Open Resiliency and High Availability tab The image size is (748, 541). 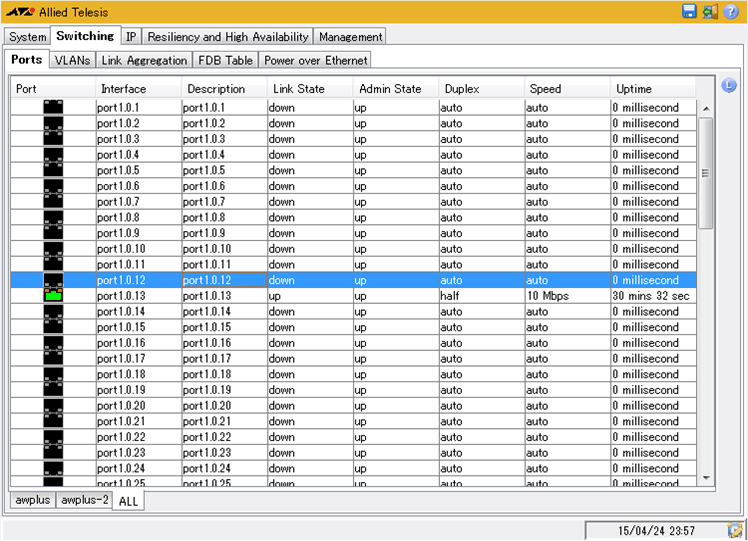(x=228, y=37)
